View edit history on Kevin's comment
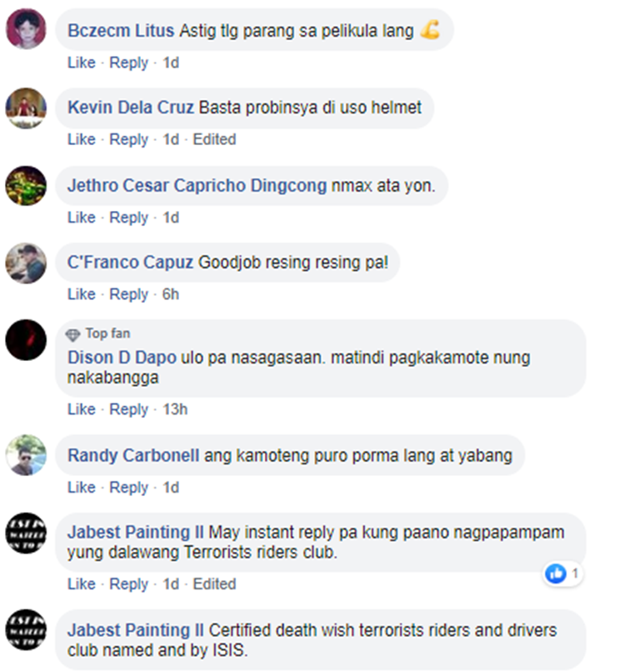This screenshot has width=625, height=672. coord(214,139)
